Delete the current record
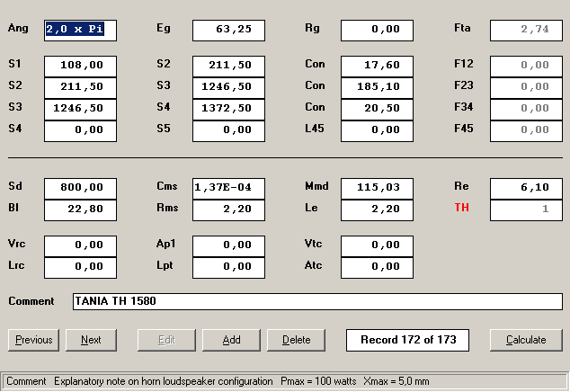This screenshot has width=570, height=392. (x=296, y=340)
